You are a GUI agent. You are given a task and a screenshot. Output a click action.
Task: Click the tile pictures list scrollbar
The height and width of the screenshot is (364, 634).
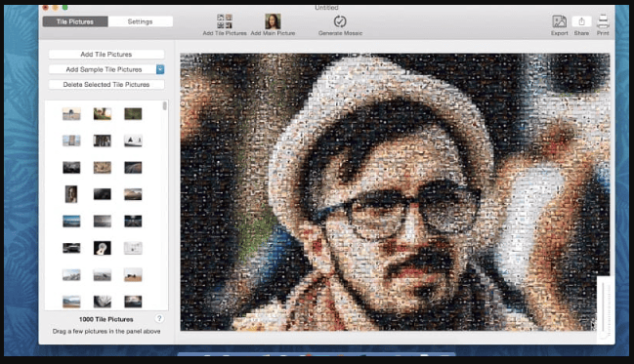point(164,105)
